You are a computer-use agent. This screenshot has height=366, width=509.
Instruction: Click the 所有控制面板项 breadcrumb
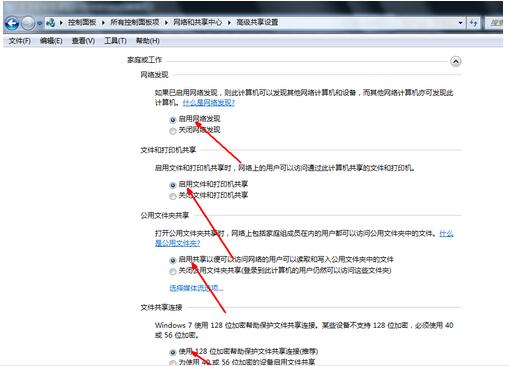coord(135,22)
